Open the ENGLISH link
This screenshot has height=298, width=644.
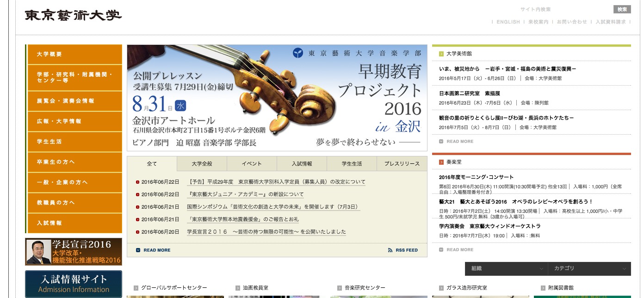coord(508,22)
